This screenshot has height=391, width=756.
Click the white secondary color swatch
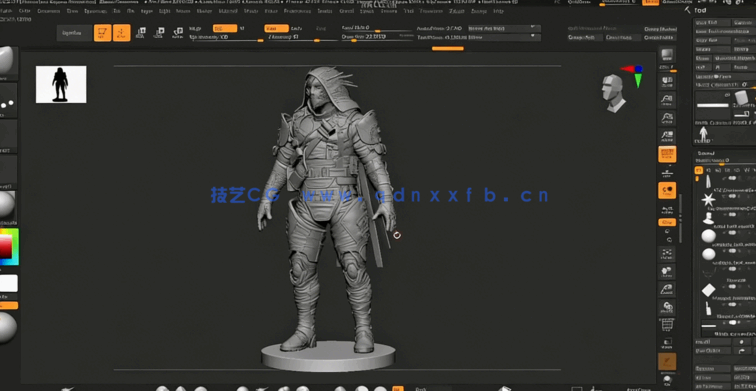click(x=9, y=283)
